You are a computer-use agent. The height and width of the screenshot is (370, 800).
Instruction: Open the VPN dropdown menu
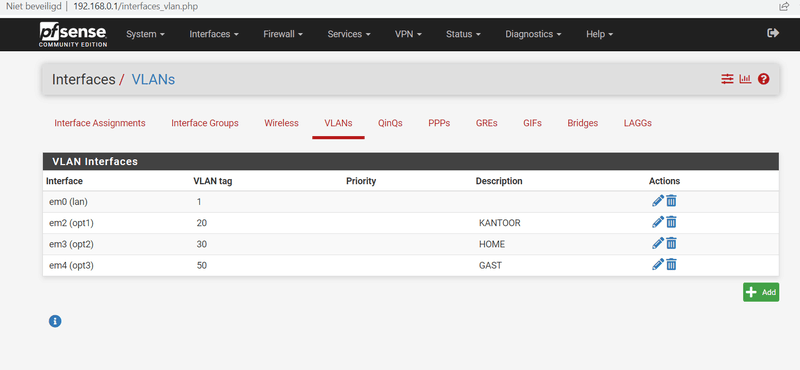point(408,34)
